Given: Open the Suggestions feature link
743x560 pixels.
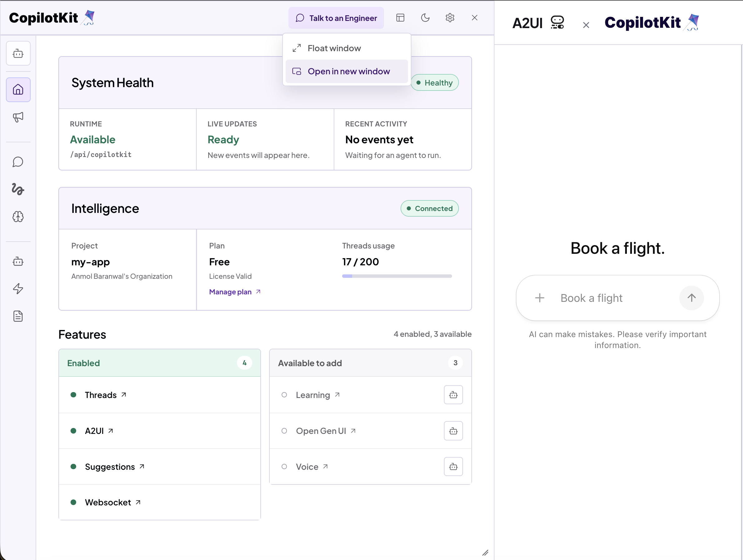Looking at the screenshot, I should click(x=115, y=467).
